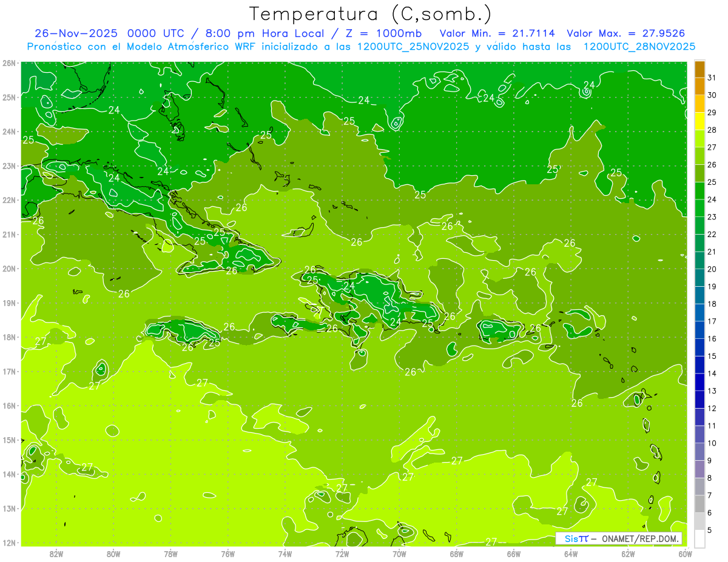Click the 76W longitude axis label
Image resolution: width=728 pixels, height=562 pixels.
click(228, 554)
